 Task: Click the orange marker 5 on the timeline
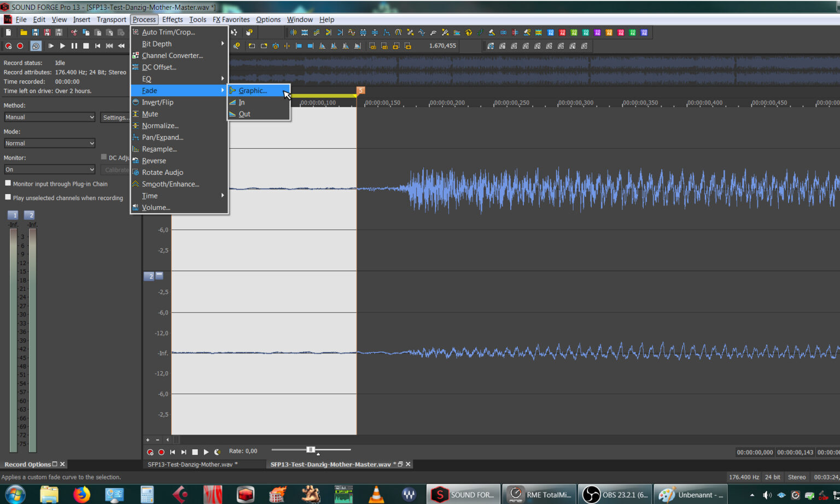click(360, 90)
